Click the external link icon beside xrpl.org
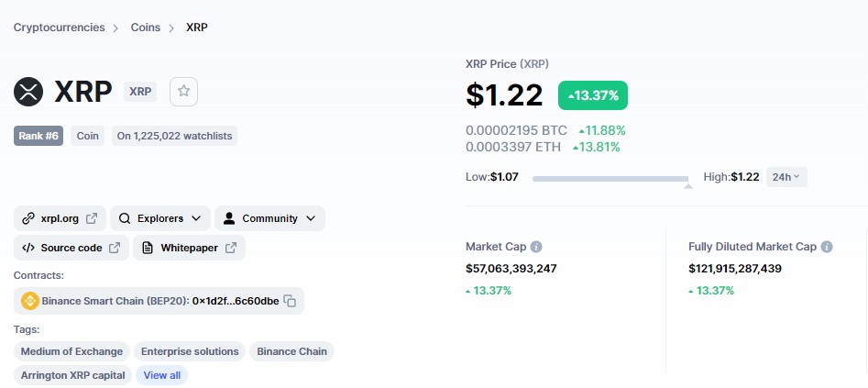This screenshot has height=388, width=868. click(x=92, y=218)
